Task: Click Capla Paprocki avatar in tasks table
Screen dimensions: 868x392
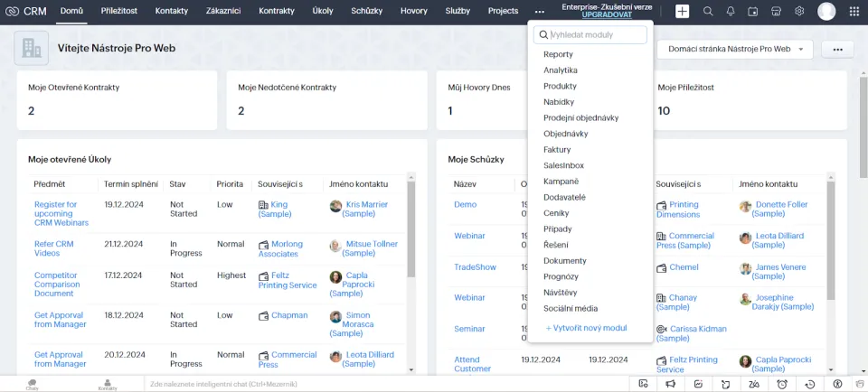Action: [335, 276]
